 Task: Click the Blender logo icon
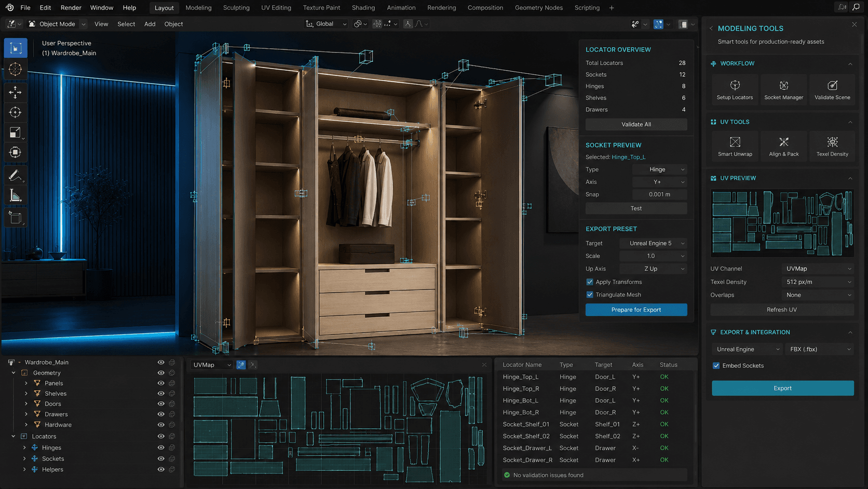9,8
